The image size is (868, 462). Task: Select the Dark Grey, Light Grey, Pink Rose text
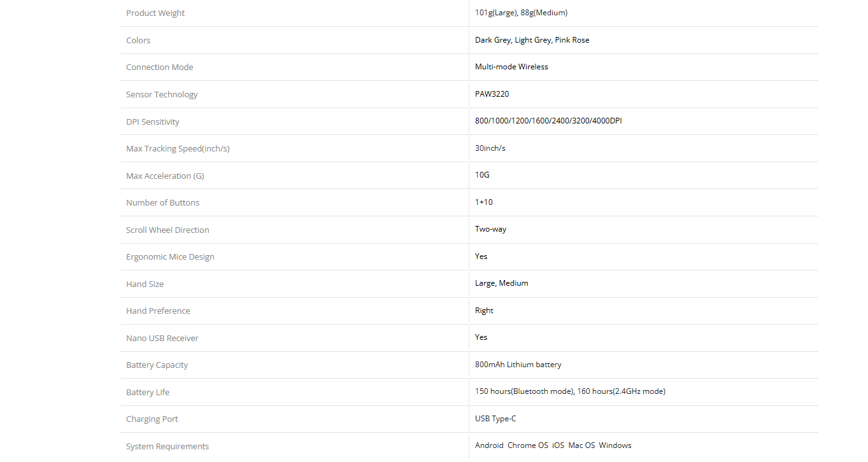[532, 40]
